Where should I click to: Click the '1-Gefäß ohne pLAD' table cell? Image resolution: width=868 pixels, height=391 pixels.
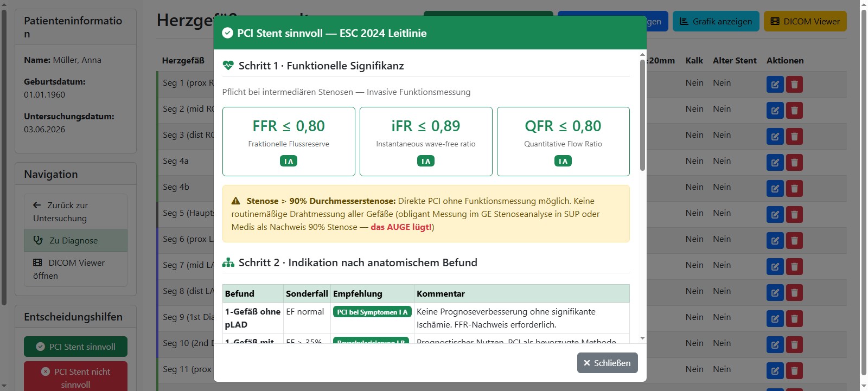tap(253, 318)
